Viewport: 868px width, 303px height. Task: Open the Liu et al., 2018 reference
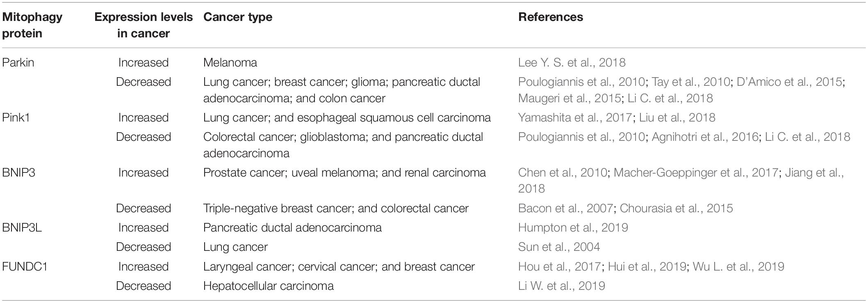point(677,117)
